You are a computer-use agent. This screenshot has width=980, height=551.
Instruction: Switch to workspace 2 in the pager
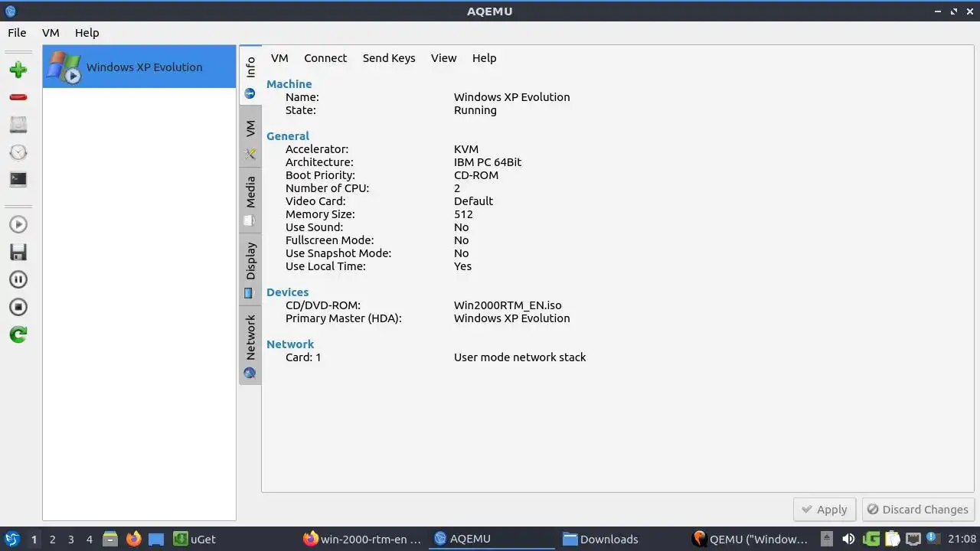(52, 539)
